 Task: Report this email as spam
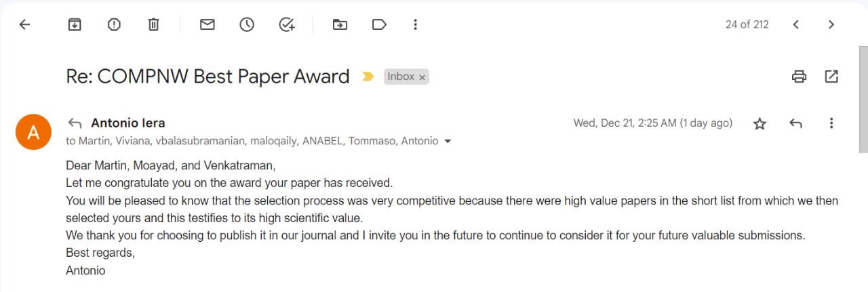114,24
